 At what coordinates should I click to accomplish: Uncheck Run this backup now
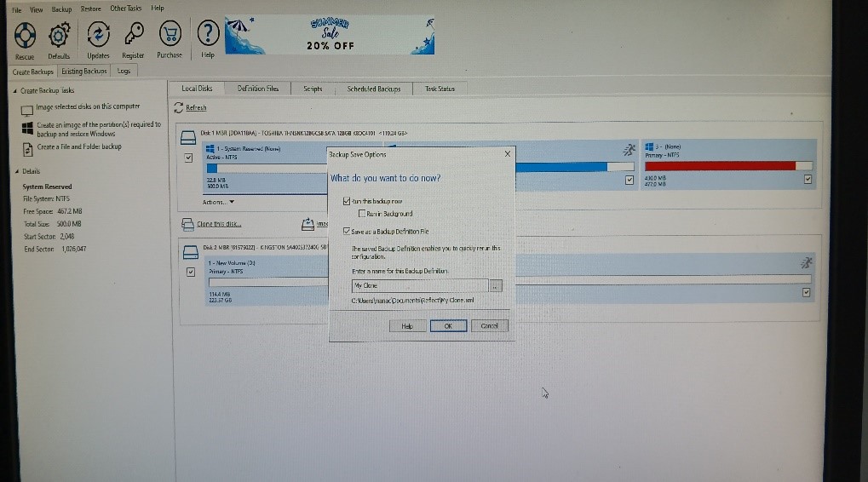(345, 201)
